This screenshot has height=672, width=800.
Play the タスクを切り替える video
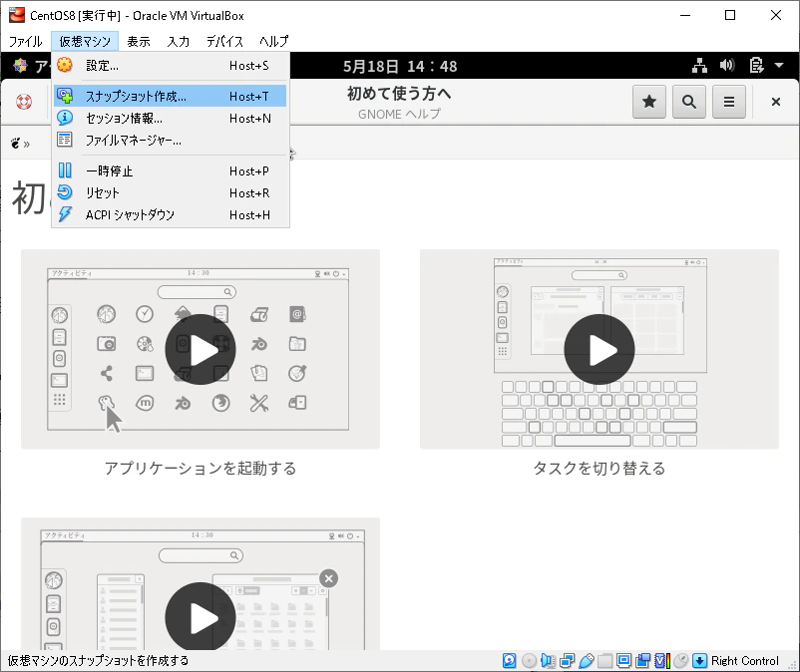pyautogui.click(x=600, y=350)
